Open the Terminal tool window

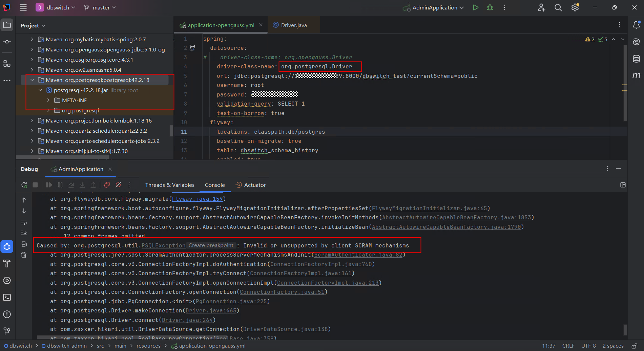[7, 298]
